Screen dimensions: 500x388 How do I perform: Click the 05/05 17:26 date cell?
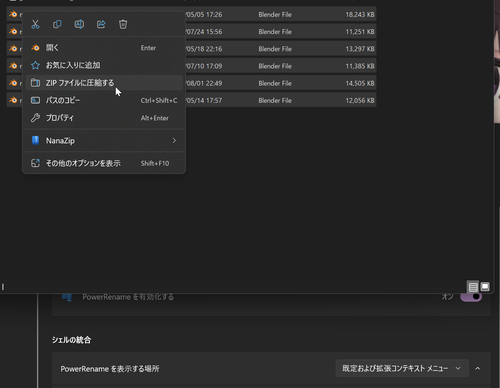pos(204,15)
